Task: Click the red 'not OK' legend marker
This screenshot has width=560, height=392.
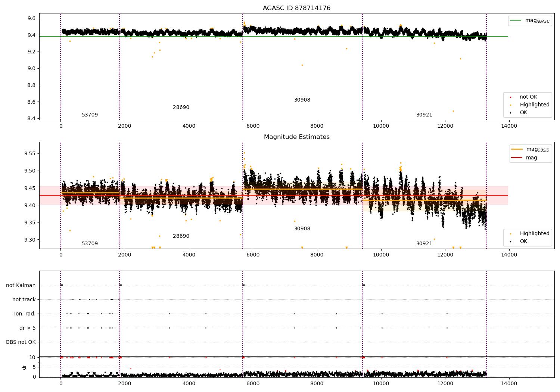Action: [x=510, y=97]
